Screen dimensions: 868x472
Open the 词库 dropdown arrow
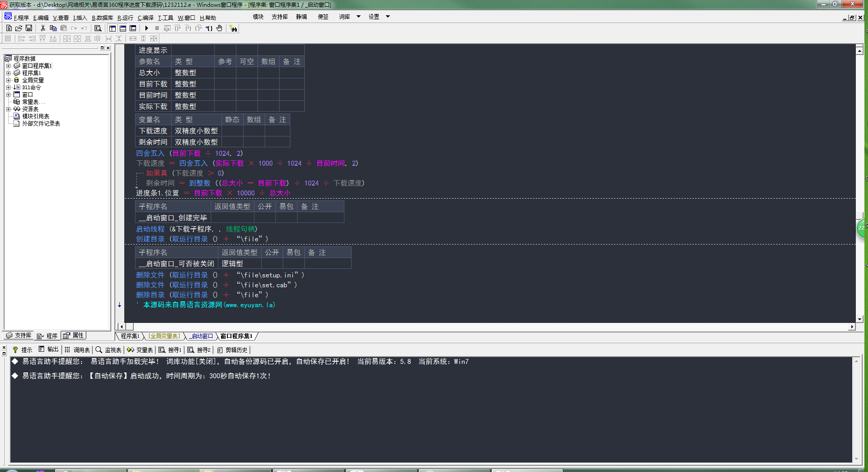pyautogui.click(x=358, y=17)
